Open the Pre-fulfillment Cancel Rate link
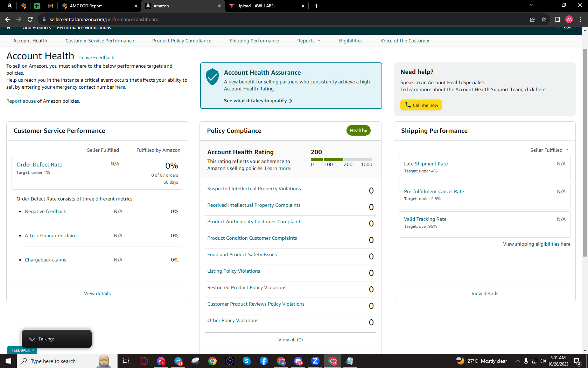Image resolution: width=588 pixels, height=368 pixels. (x=434, y=191)
